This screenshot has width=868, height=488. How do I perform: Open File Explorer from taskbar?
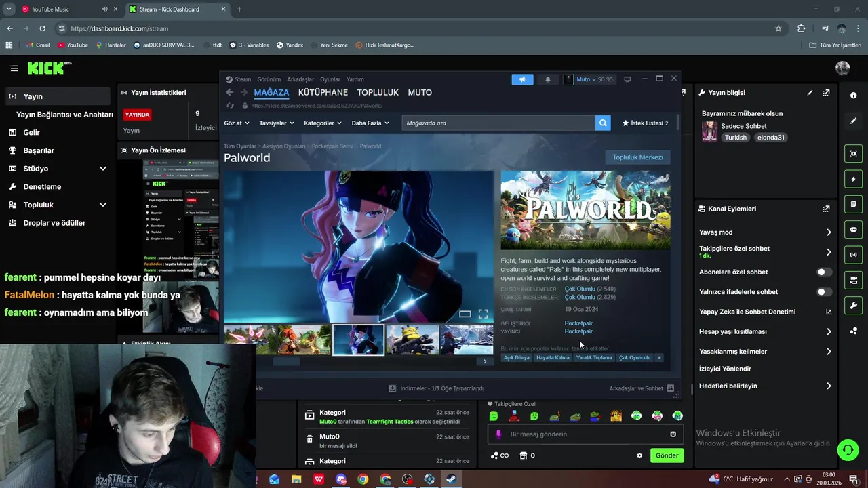(296, 479)
